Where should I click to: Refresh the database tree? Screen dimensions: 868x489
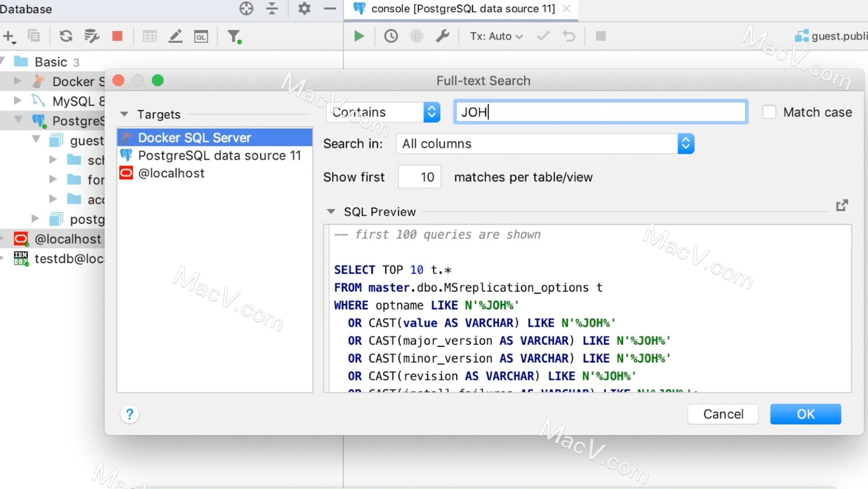[66, 36]
